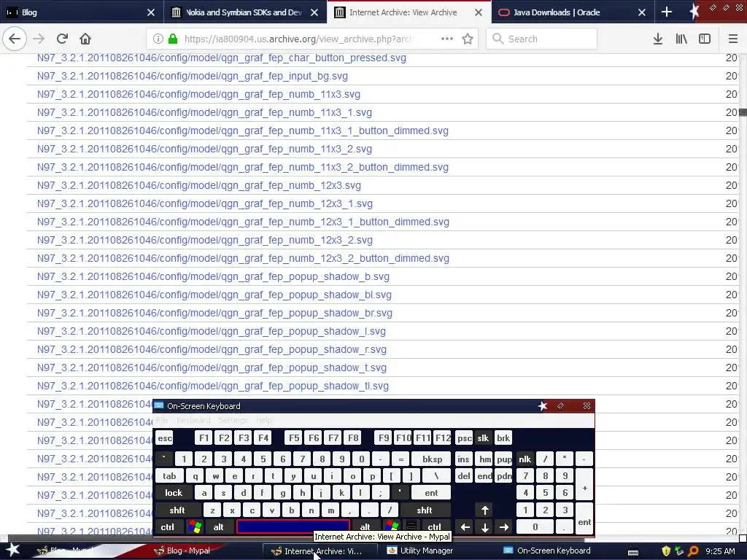Click the right arrow key on keyboard
Screen dimensions: 747x560
coord(504,527)
